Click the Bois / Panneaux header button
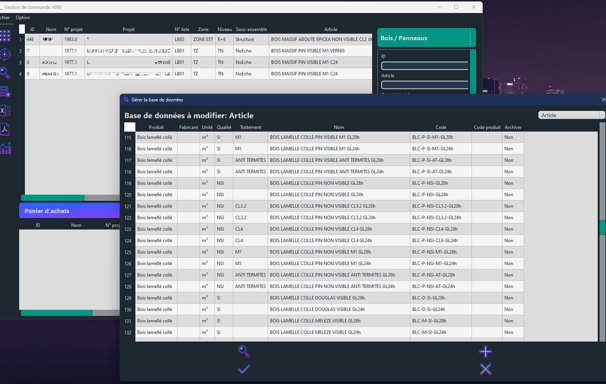The height and width of the screenshot is (384, 606). tap(426, 38)
